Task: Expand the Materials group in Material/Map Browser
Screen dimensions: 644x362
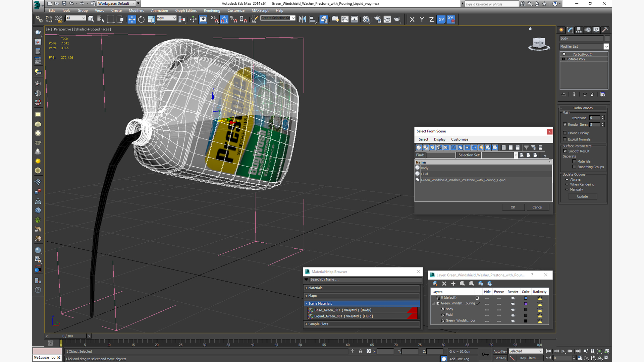Action: (x=362, y=288)
